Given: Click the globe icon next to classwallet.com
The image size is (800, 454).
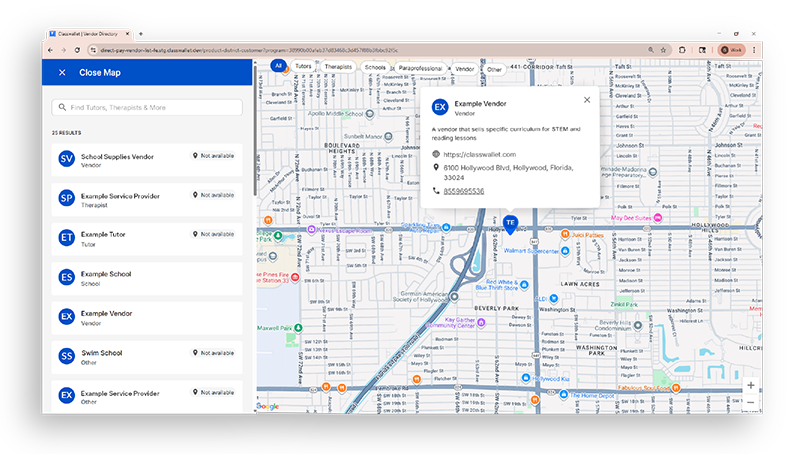Looking at the screenshot, I should point(436,154).
